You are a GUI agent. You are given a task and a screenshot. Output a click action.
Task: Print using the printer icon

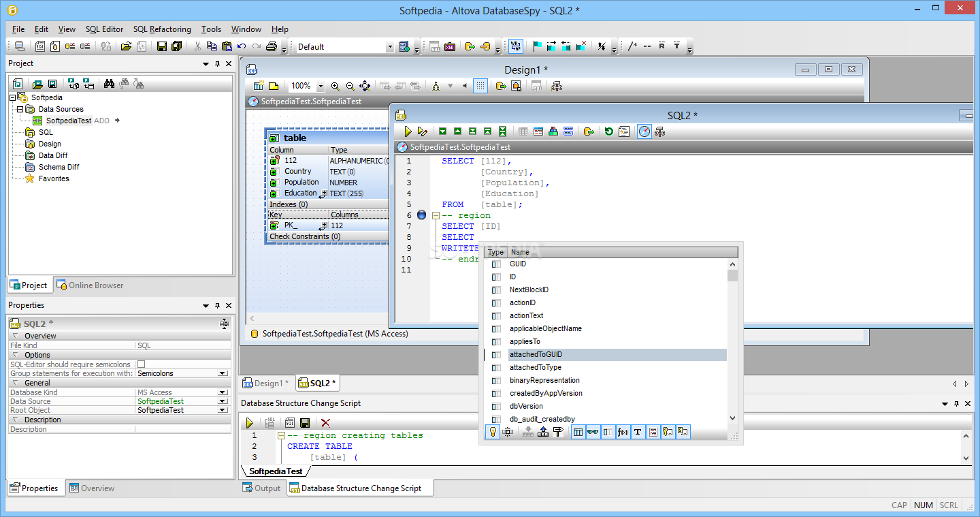coord(271,46)
